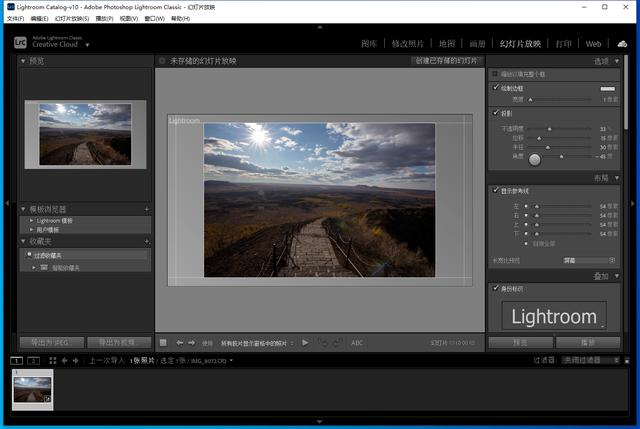Click 导出为视频 (Export Video) button
Viewport: 640px width, 429px height.
pos(119,342)
